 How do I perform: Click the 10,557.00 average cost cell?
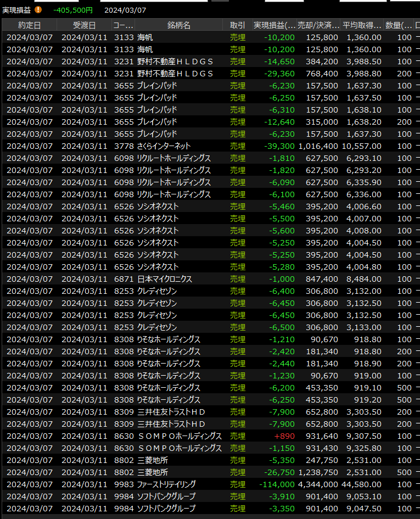(362, 146)
